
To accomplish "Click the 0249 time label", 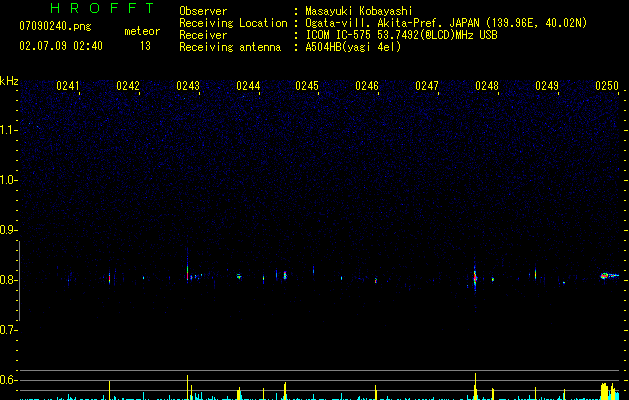I will pyautogui.click(x=547, y=86).
